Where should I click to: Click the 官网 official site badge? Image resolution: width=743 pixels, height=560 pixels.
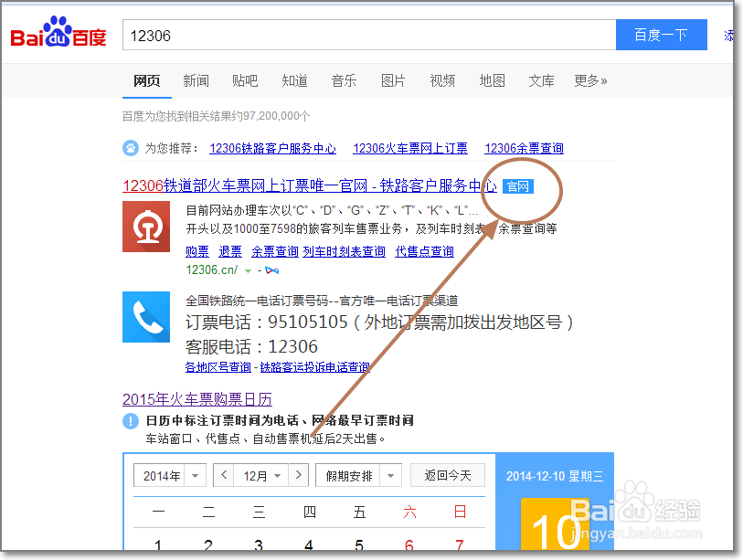(x=517, y=185)
